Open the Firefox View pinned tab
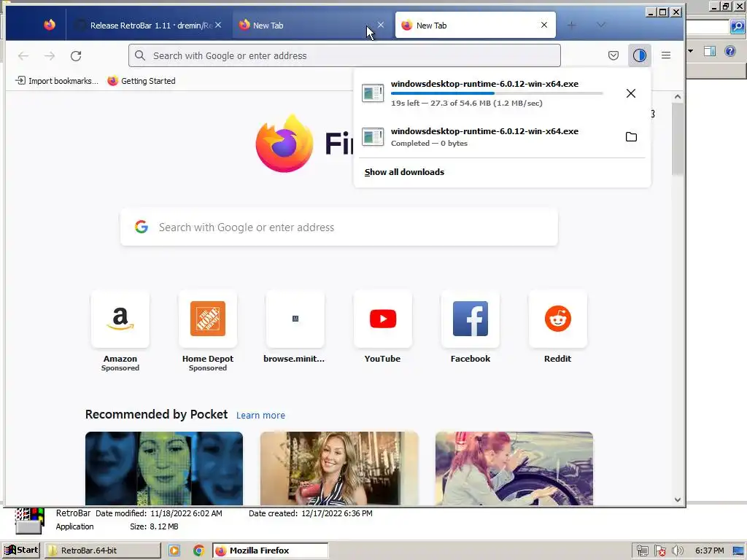Viewport: 747px width, 560px height. point(50,25)
